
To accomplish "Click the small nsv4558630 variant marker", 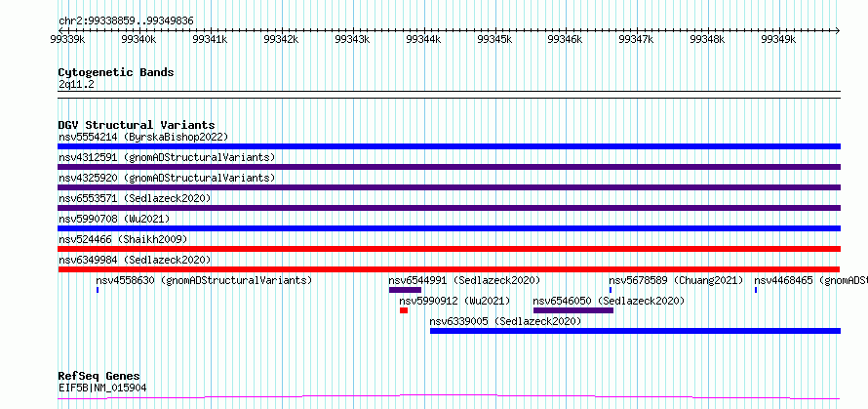I will tap(98, 290).
